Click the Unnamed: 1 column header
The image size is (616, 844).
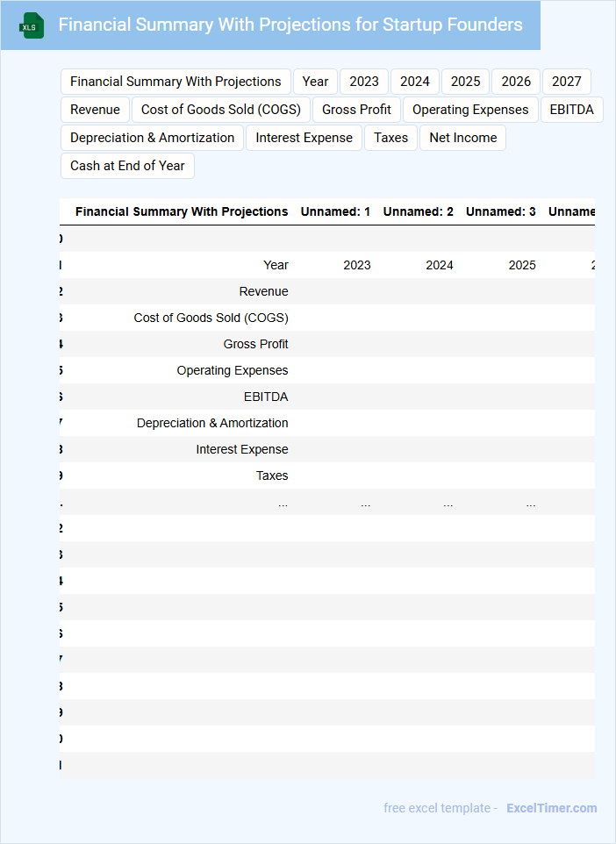335,211
